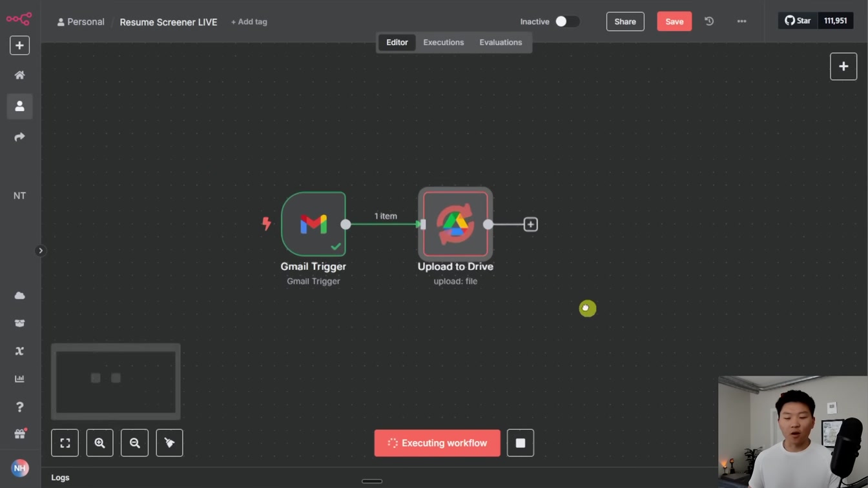Screen dimensions: 868x488
Task: Toggle the Inactive workflow switch
Action: 567,21
